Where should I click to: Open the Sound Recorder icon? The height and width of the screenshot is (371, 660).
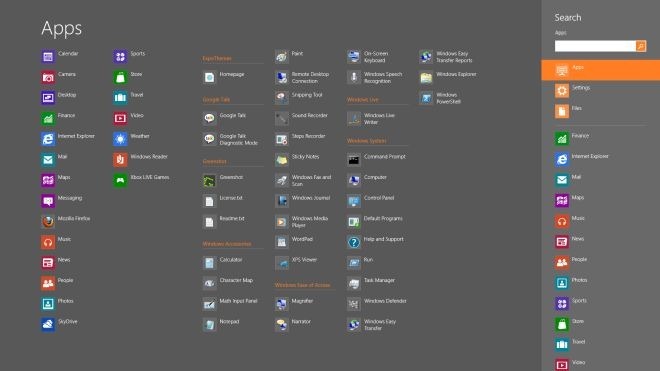[282, 118]
